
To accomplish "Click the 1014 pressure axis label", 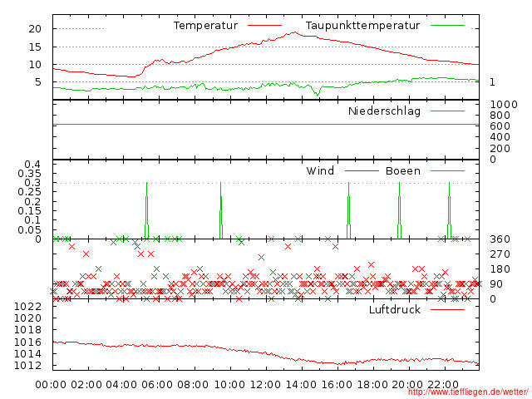I will [27, 354].
